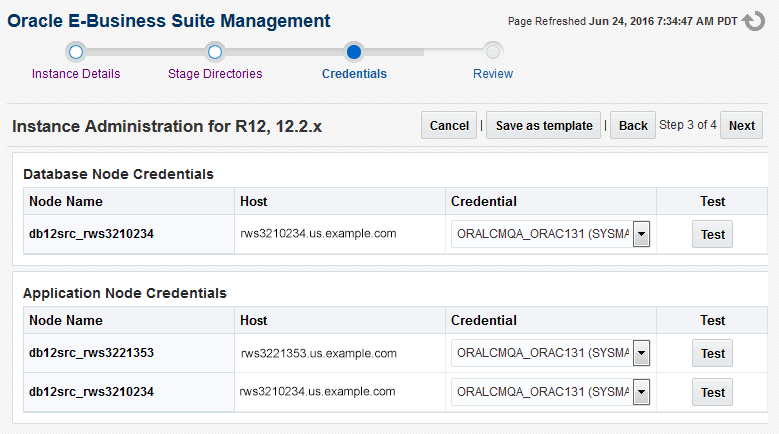The width and height of the screenshot is (779, 434).
Task: Open the Instance Details step link
Action: click(76, 73)
